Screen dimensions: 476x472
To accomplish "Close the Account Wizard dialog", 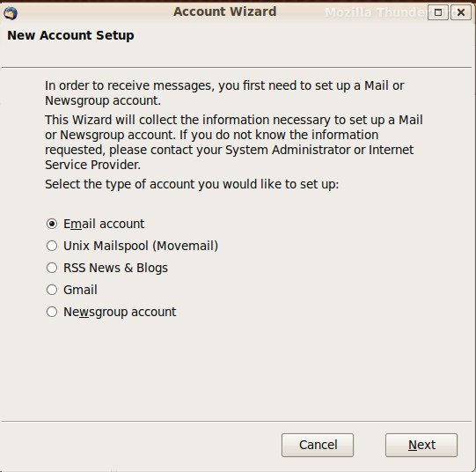I will tap(461, 12).
